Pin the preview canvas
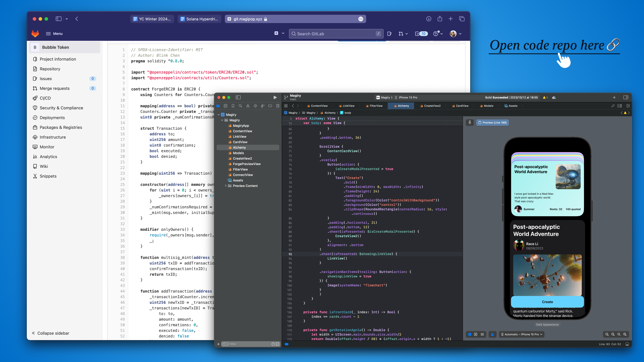Screen dimensions: 644x362 coord(470,122)
